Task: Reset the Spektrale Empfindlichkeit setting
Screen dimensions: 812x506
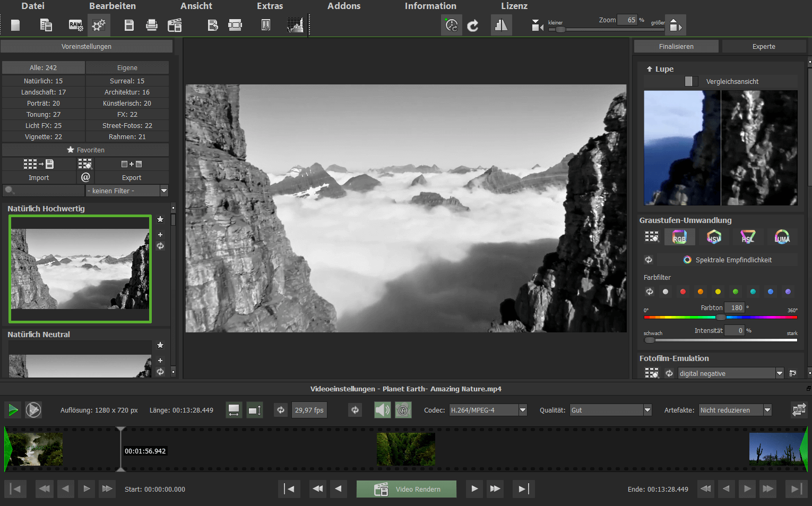Action: point(649,260)
